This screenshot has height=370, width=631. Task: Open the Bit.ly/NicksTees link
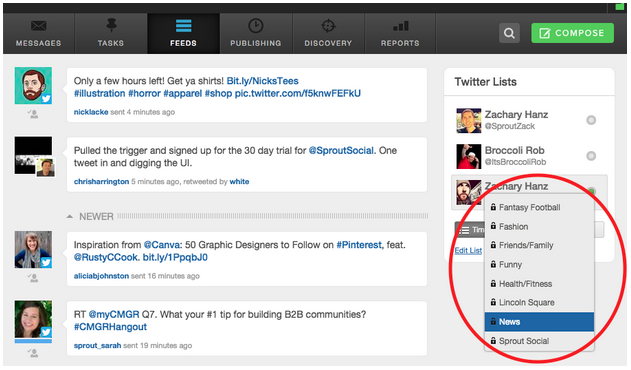(x=262, y=81)
